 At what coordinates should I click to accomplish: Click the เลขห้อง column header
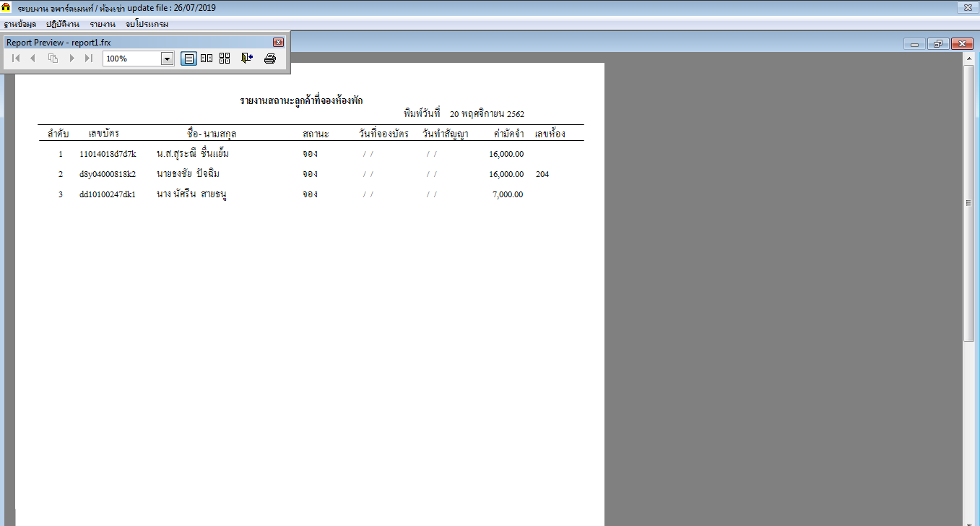[x=550, y=134]
